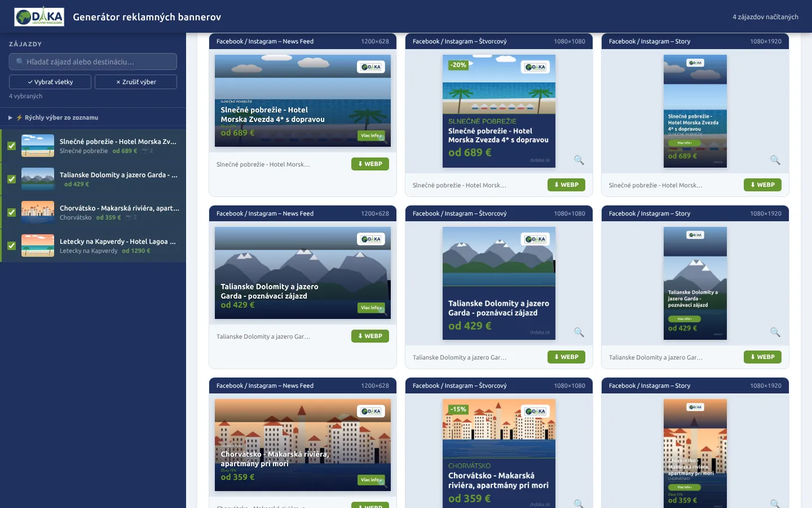This screenshot has width=812, height=508.
Task: Camera count icon in Chorvátsko trip row
Action: [x=130, y=217]
